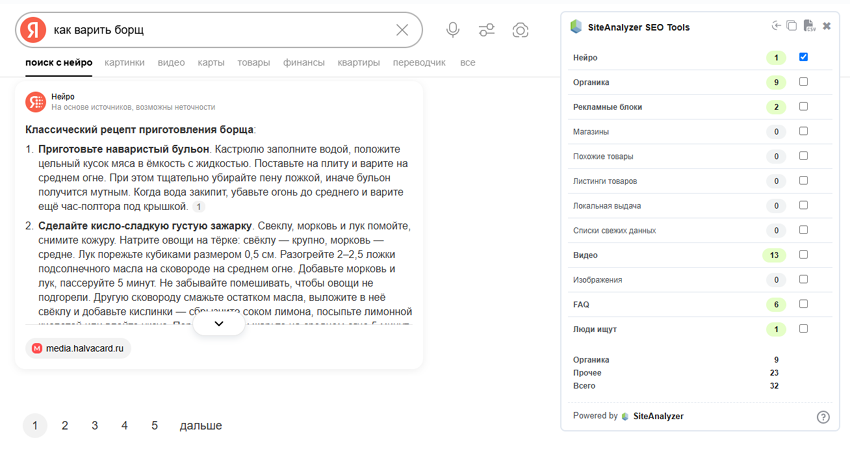This screenshot has width=850, height=449.
Task: Tick the Видео checkbox
Action: tap(803, 255)
